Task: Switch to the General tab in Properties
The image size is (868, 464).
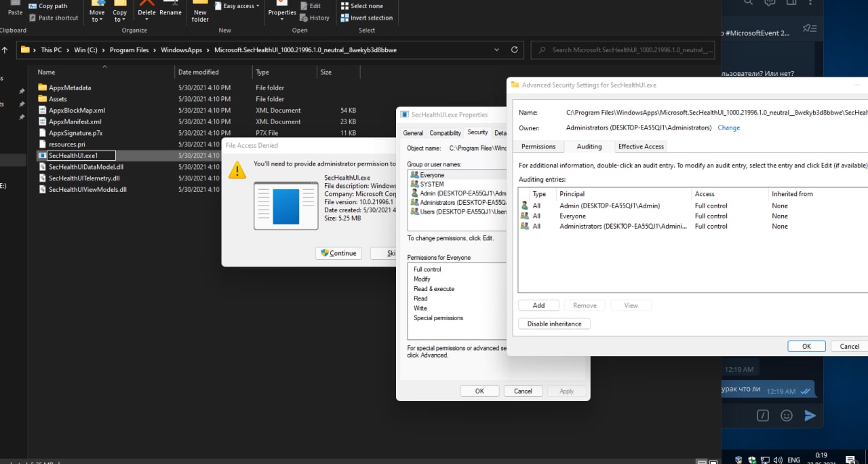Action: 413,133
